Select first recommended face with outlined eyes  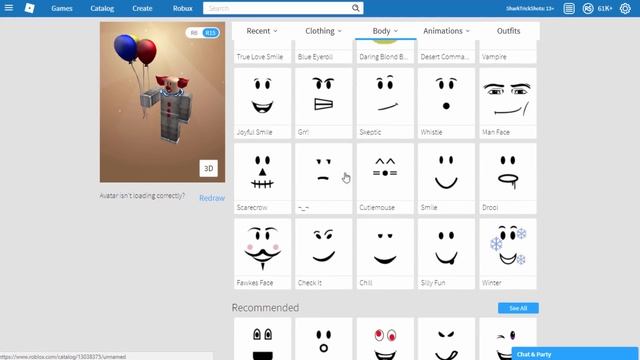tap(262, 339)
